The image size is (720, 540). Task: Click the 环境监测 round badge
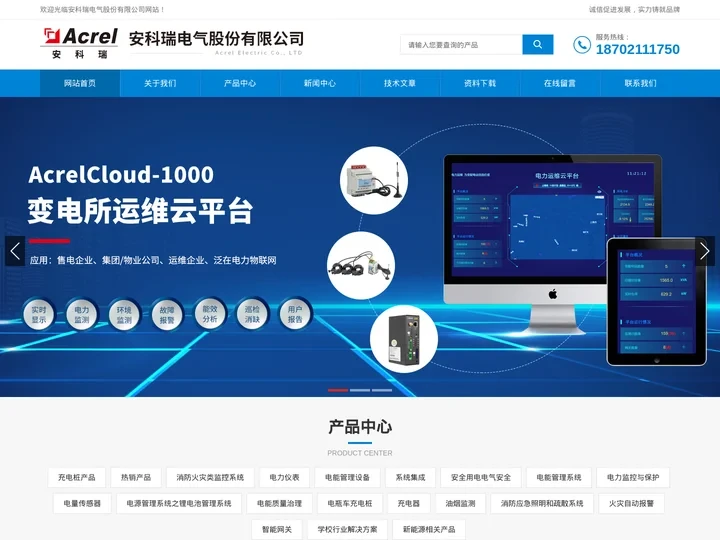click(x=124, y=315)
